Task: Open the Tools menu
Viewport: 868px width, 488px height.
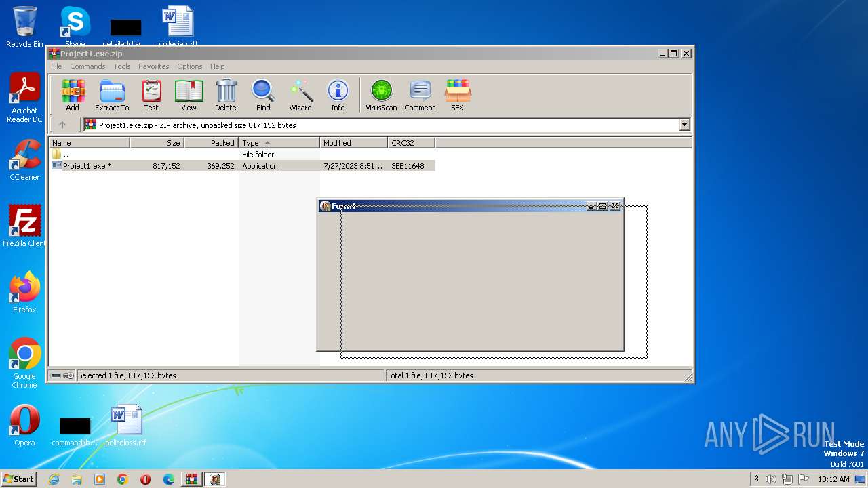Action: [122, 66]
